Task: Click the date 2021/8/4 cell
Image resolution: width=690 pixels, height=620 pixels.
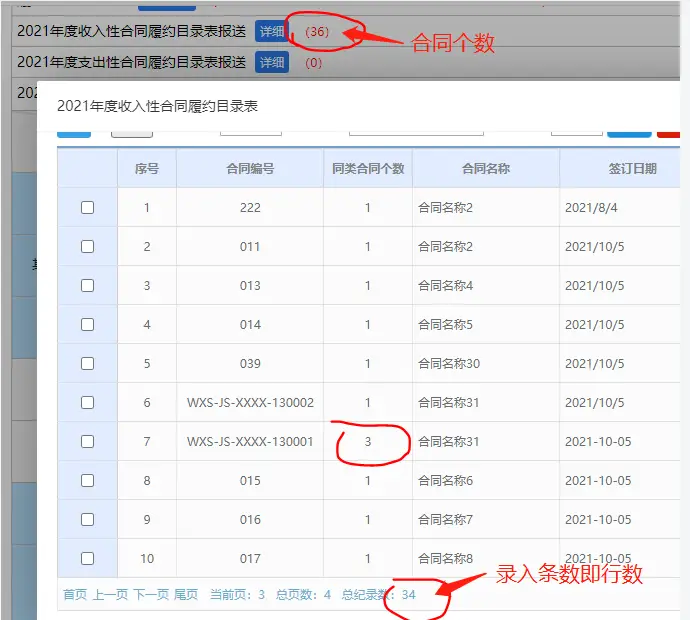Action: (620, 207)
